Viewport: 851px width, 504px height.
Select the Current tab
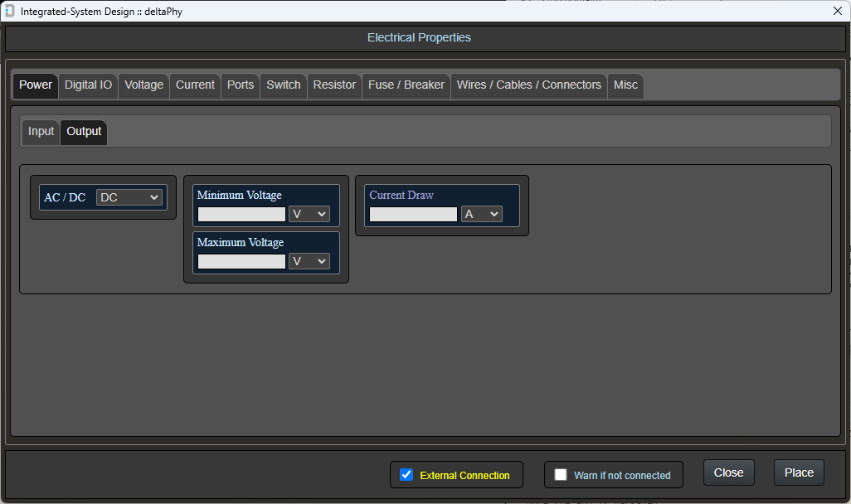tap(195, 85)
